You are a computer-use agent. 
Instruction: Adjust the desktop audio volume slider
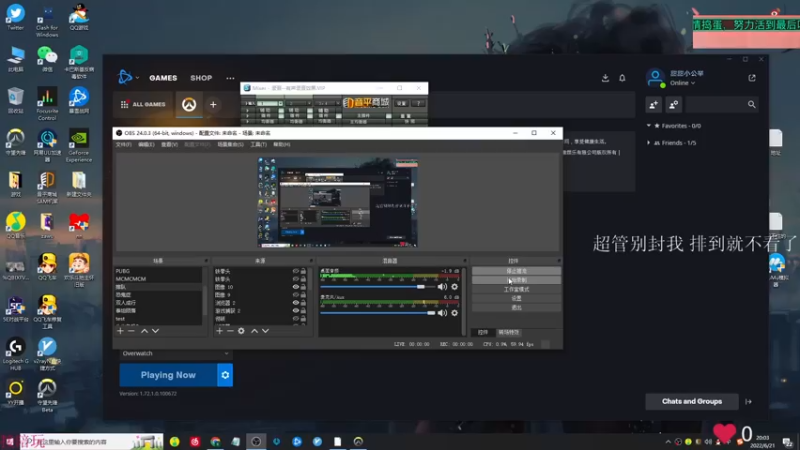pos(378,287)
